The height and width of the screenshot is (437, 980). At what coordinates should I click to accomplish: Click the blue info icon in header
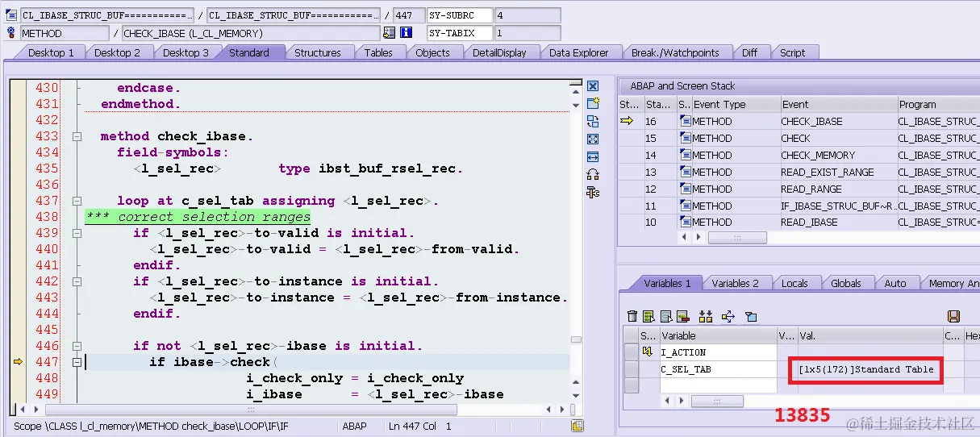click(x=407, y=33)
